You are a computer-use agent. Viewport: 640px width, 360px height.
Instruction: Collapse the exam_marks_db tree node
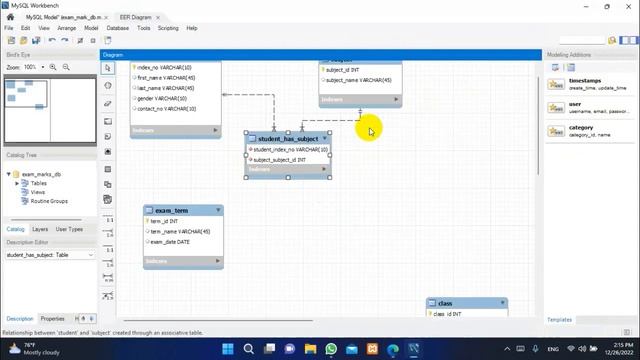[x=9, y=174]
